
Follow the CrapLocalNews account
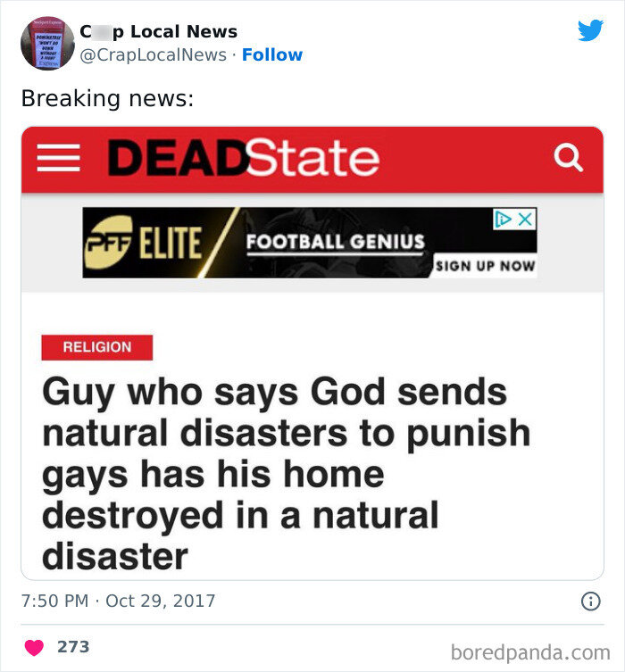tap(272, 54)
